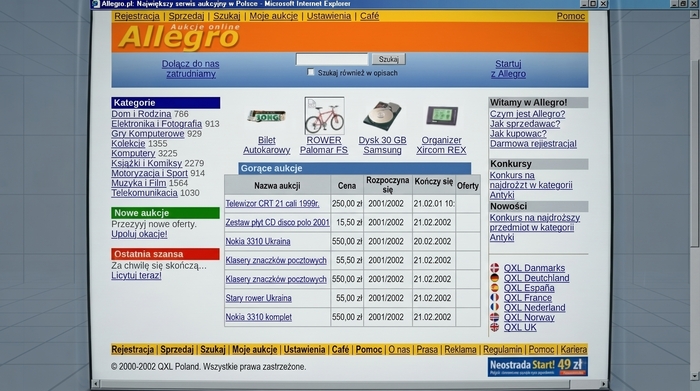
Task: Click the 'Darmowa rejiestracja!' link
Action: pyautogui.click(x=533, y=143)
